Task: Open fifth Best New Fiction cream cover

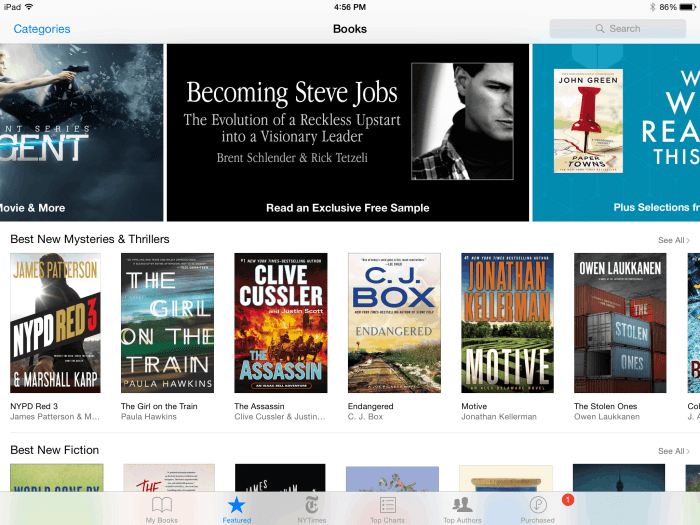Action: click(506, 479)
